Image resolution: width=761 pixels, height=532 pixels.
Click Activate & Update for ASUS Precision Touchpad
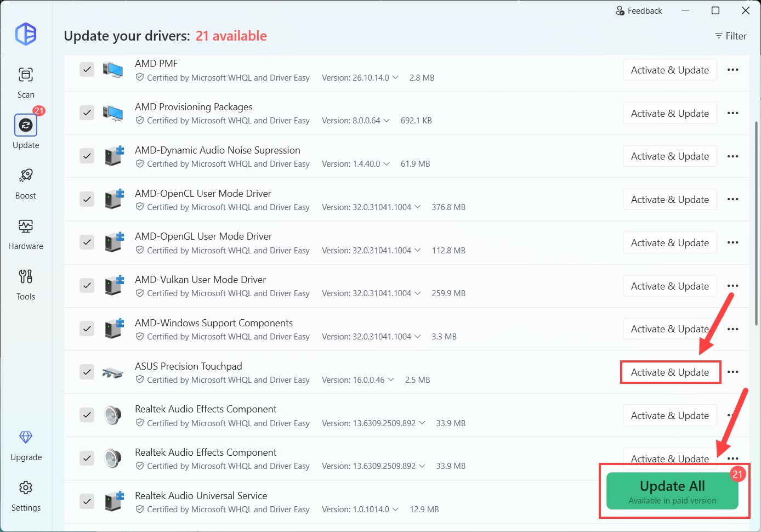click(670, 372)
